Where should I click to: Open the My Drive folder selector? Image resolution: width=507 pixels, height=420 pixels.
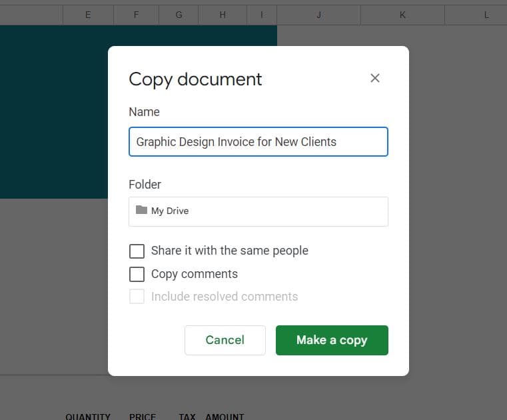pos(258,211)
